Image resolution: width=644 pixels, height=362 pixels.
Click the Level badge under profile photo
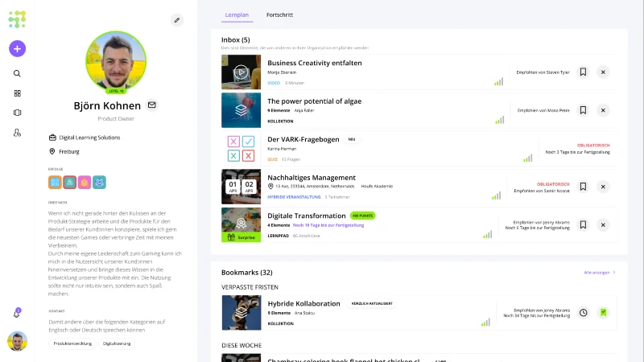[x=116, y=91]
